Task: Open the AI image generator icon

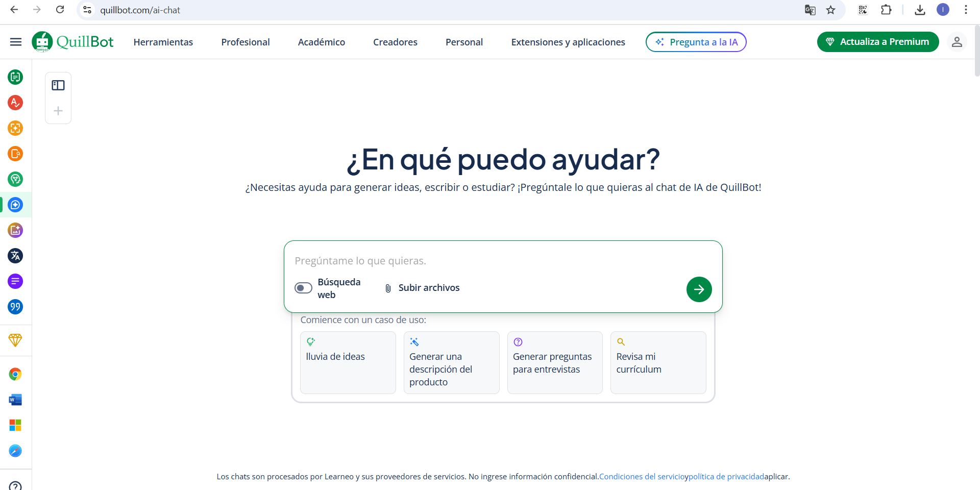Action: 15,230
